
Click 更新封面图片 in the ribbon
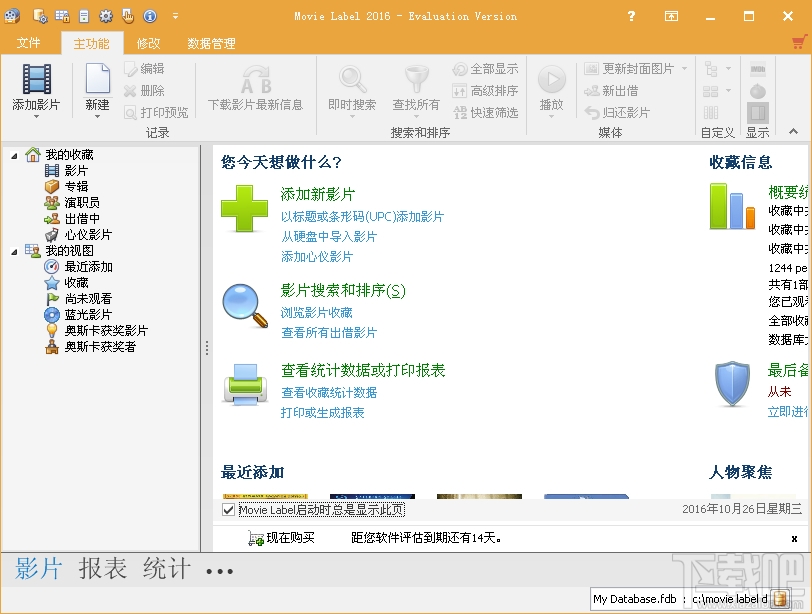629,68
